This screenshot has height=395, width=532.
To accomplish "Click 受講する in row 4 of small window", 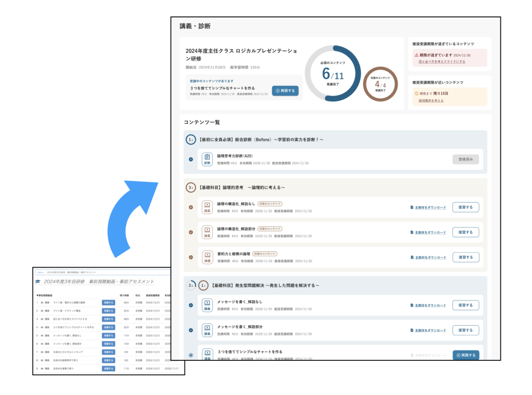I will tap(108, 327).
